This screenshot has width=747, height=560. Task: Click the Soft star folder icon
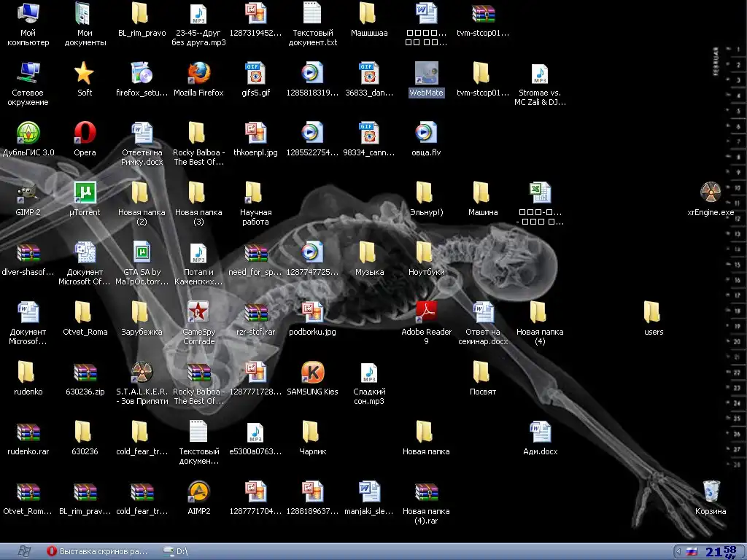85,74
